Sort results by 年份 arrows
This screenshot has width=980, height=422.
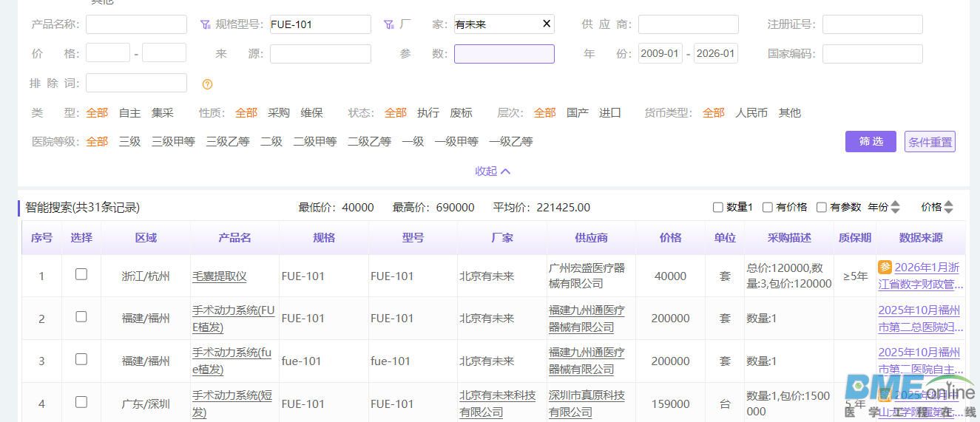coord(895,208)
